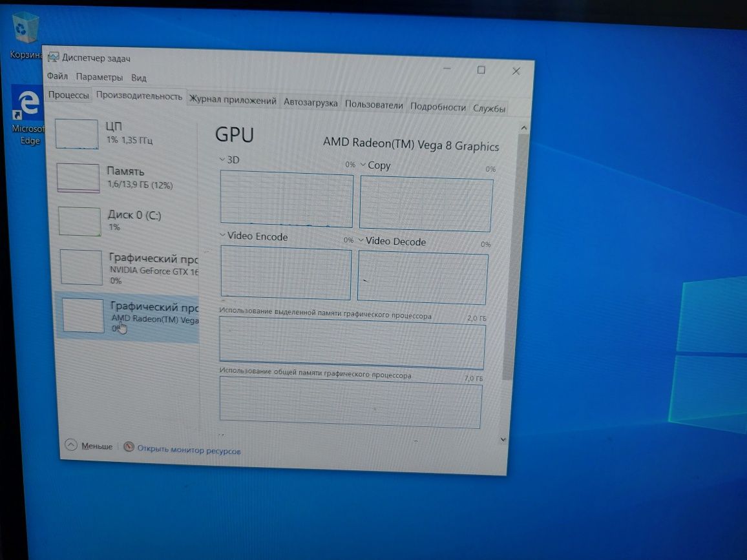
Task: Select the NVIDIA GeForce GTX GPU item
Action: [x=129, y=268]
